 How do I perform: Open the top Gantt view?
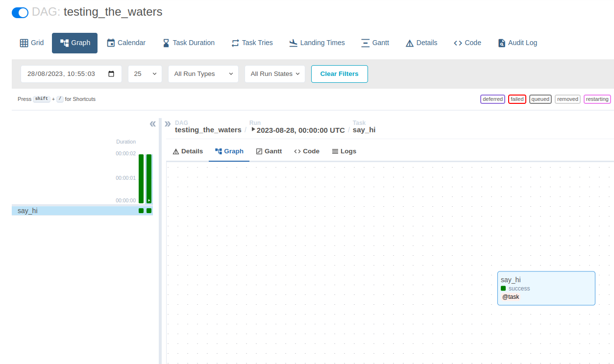point(375,43)
